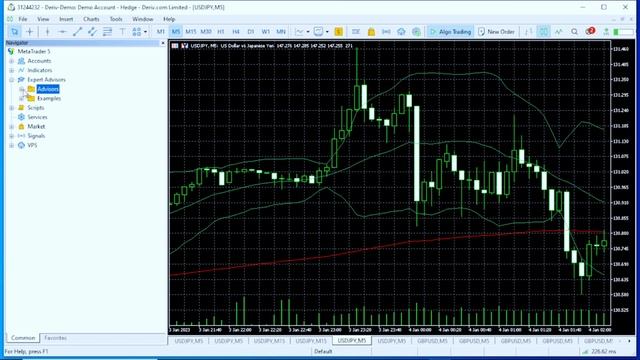
Task: Select the vertical line drawing tool
Action: (x=47, y=32)
